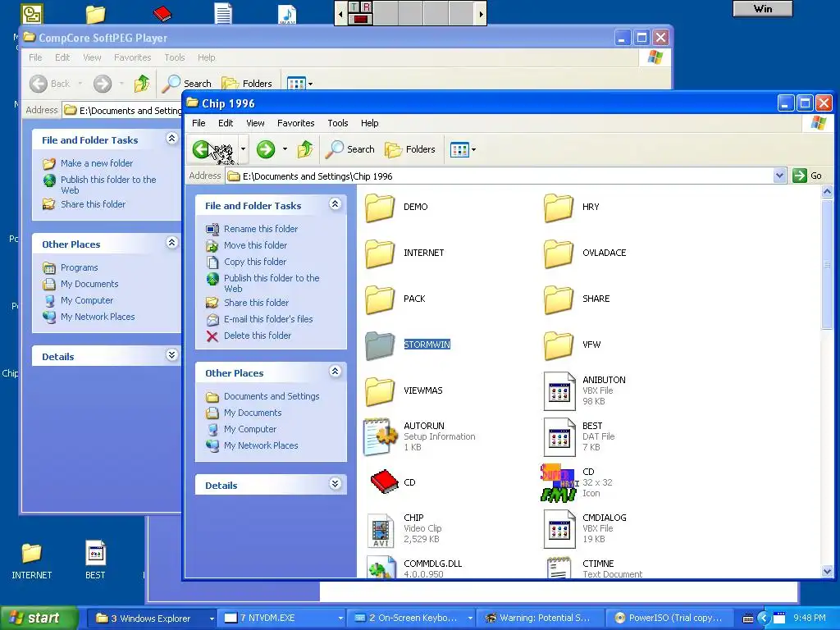Select the BEST file icon on desktop

point(95,560)
